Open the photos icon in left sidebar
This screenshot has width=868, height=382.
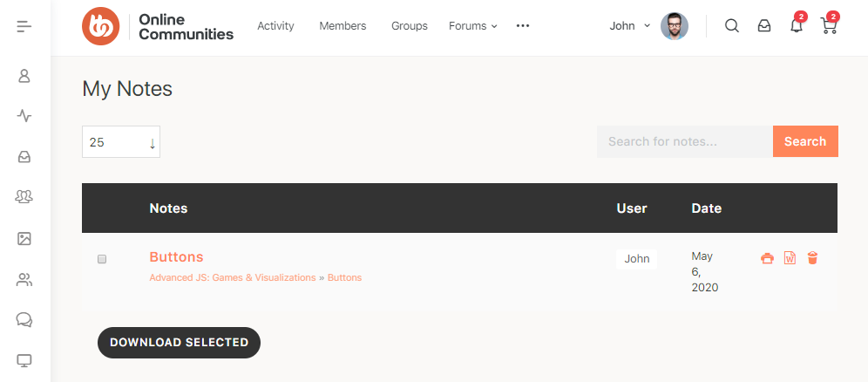24,239
